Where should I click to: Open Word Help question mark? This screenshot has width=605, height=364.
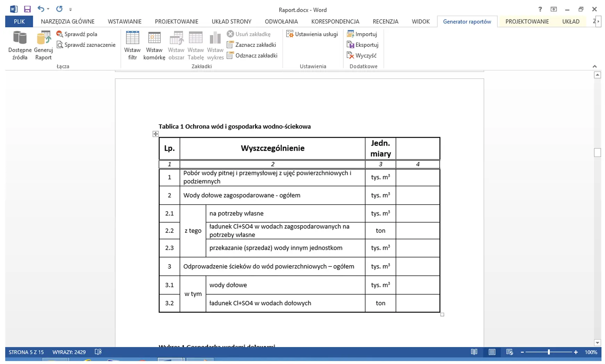(540, 9)
